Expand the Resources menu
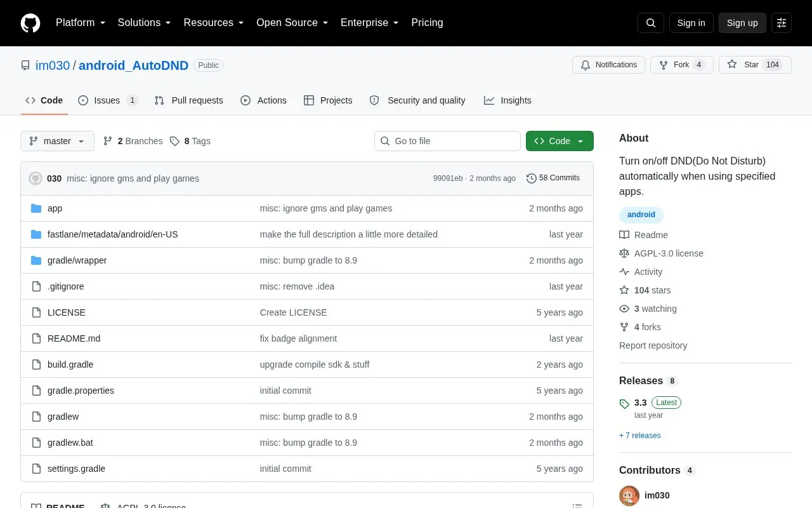812x508 pixels. coord(214,23)
